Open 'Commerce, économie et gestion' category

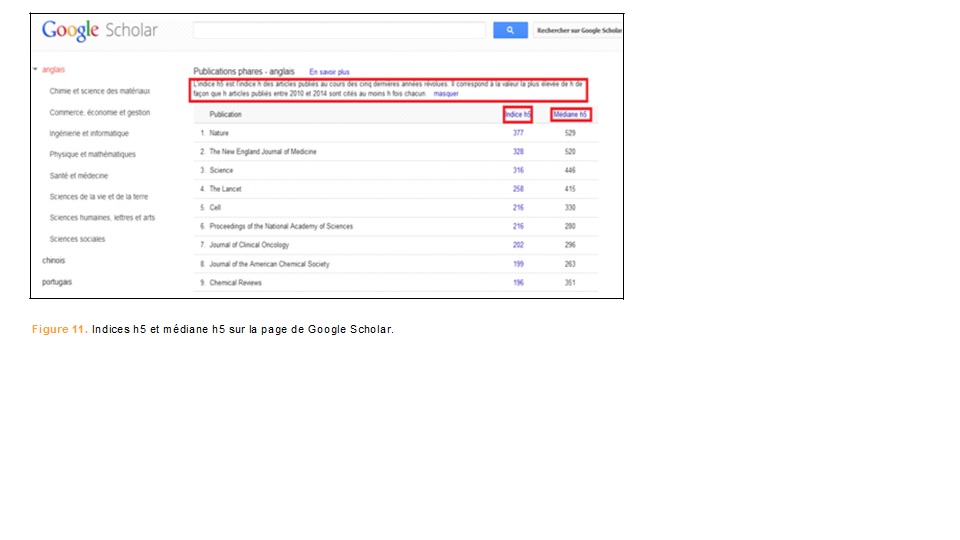click(x=100, y=113)
